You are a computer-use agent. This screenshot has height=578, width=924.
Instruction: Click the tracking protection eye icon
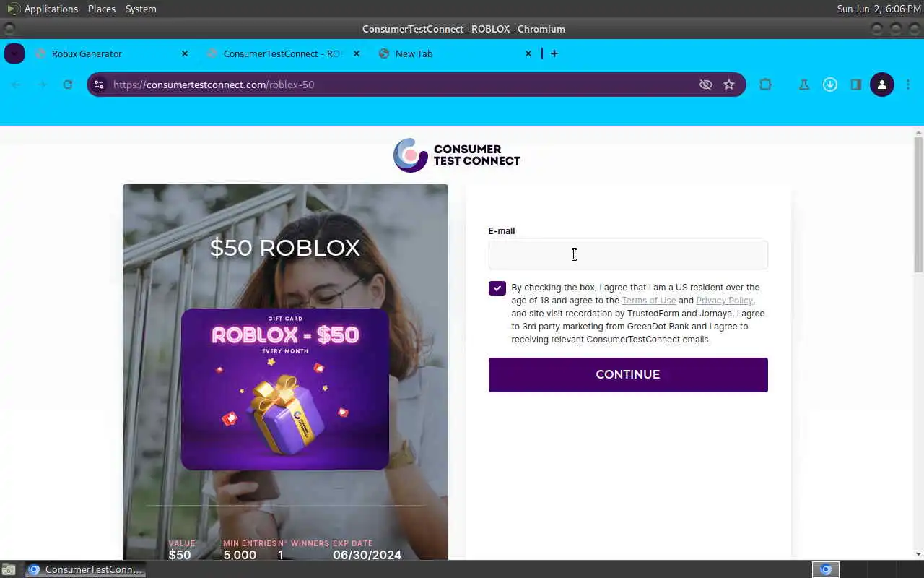pyautogui.click(x=706, y=85)
